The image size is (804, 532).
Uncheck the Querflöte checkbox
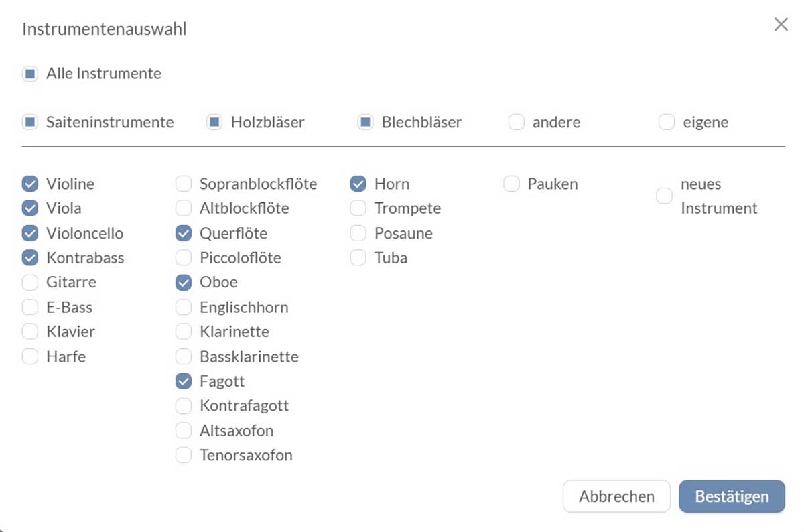click(183, 233)
